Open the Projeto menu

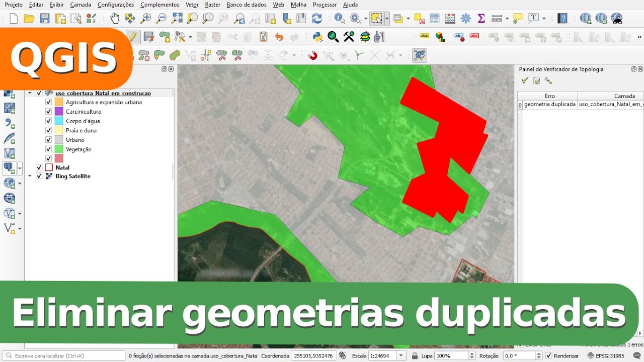pos(14,5)
